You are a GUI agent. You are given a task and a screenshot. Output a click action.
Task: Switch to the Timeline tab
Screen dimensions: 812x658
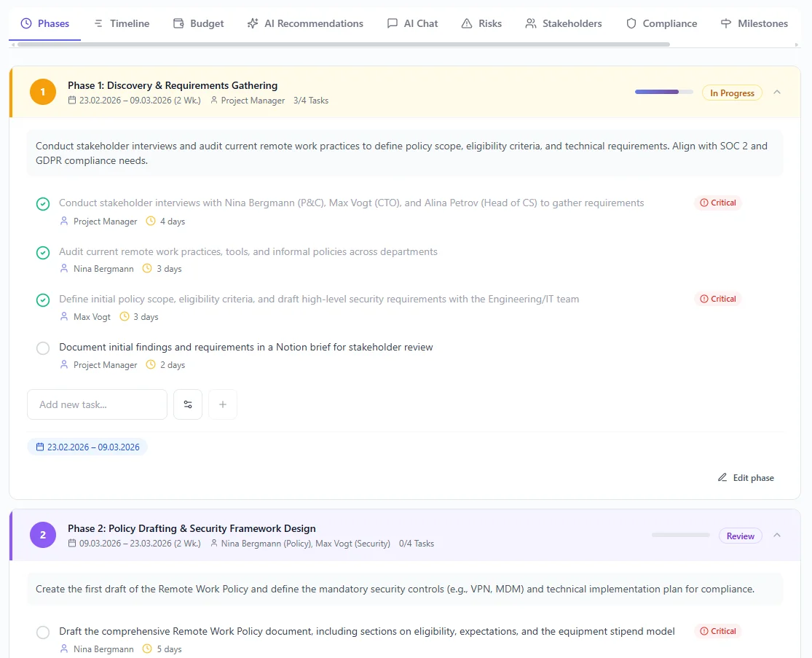pyautogui.click(x=122, y=23)
